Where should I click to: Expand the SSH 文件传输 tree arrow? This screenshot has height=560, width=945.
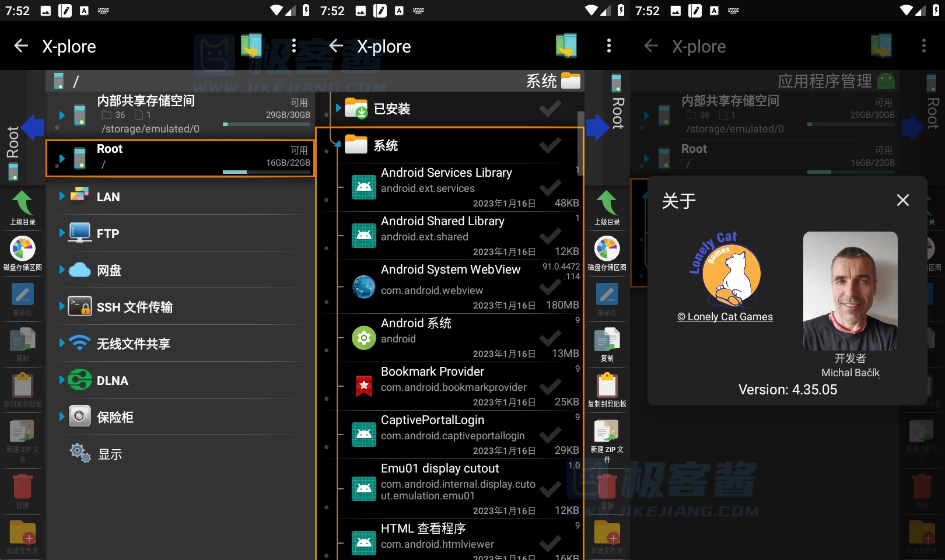[62, 306]
